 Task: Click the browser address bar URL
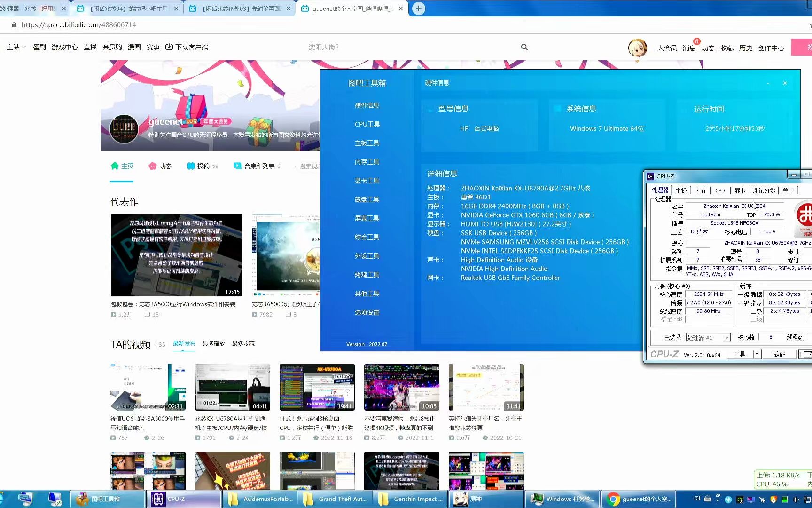click(x=79, y=25)
